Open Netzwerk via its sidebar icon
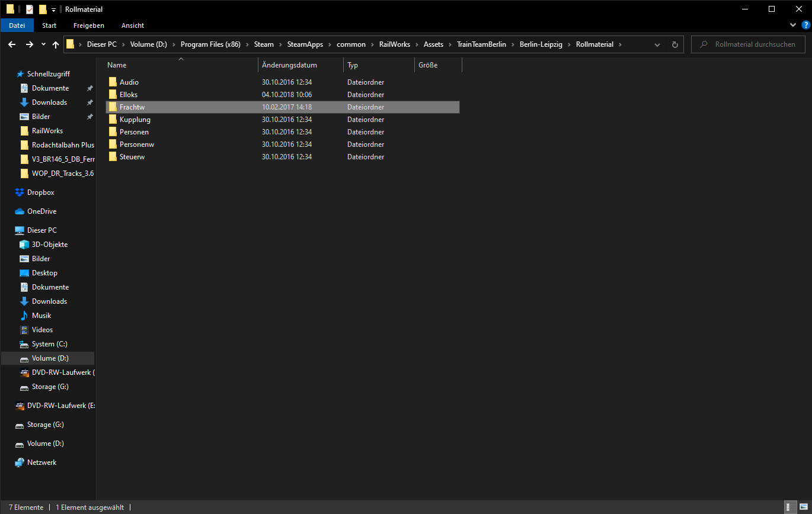Screen dimensions: 812x514 20,462
